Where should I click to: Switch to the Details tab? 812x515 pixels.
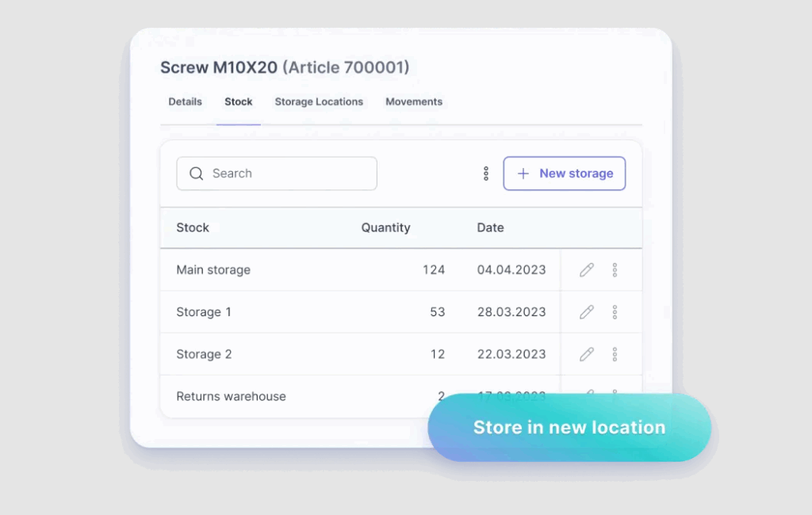point(185,102)
